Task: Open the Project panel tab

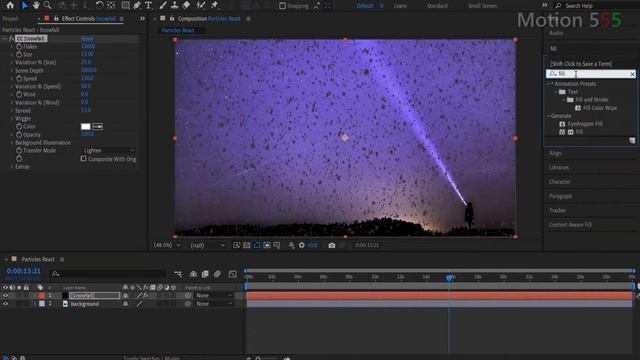Action: (x=11, y=19)
